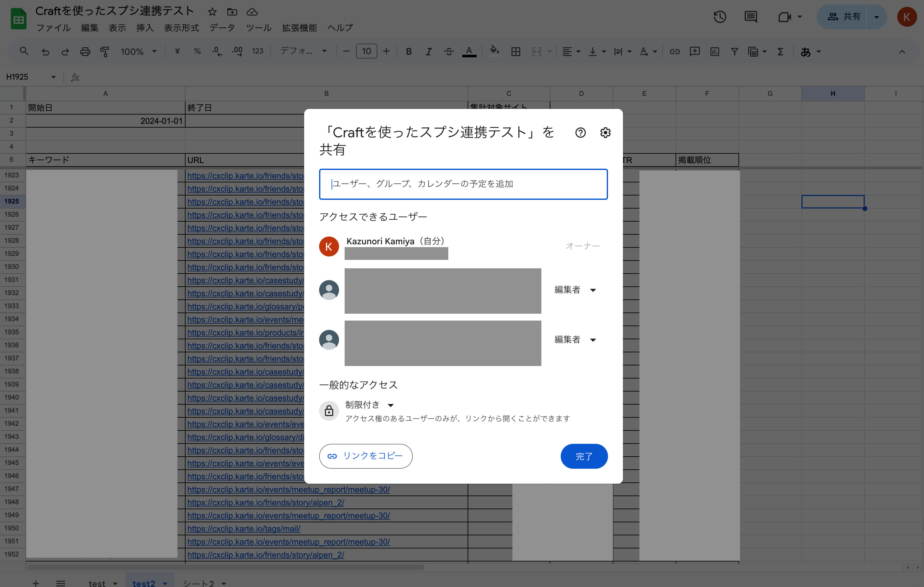Insert a chart

tap(714, 51)
